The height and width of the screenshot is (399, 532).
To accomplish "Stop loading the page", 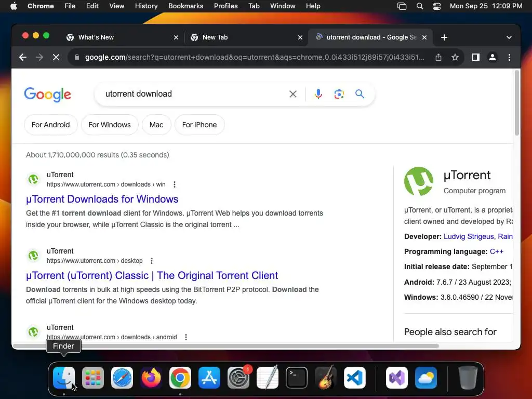I will coord(56,57).
